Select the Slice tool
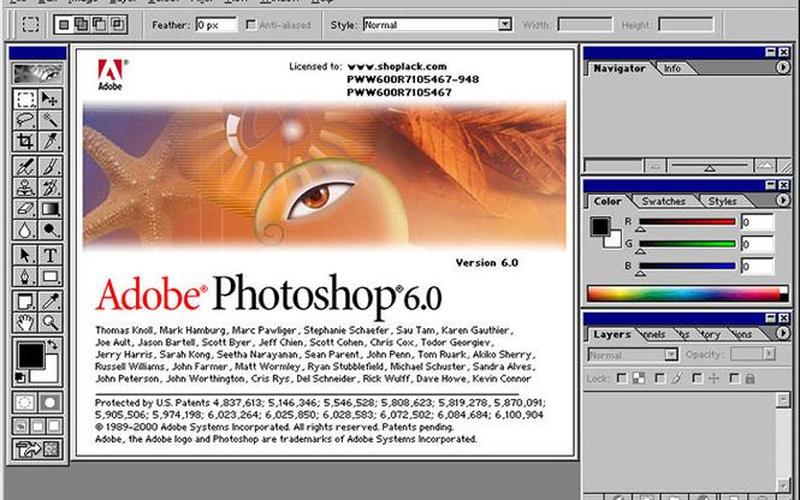Image resolution: width=800 pixels, height=500 pixels. point(50,141)
